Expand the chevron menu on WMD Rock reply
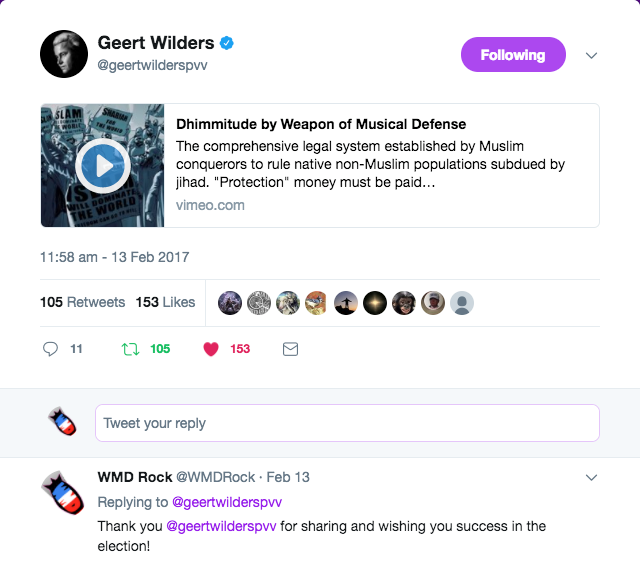Screen dimensions: 640x564 coord(591,477)
